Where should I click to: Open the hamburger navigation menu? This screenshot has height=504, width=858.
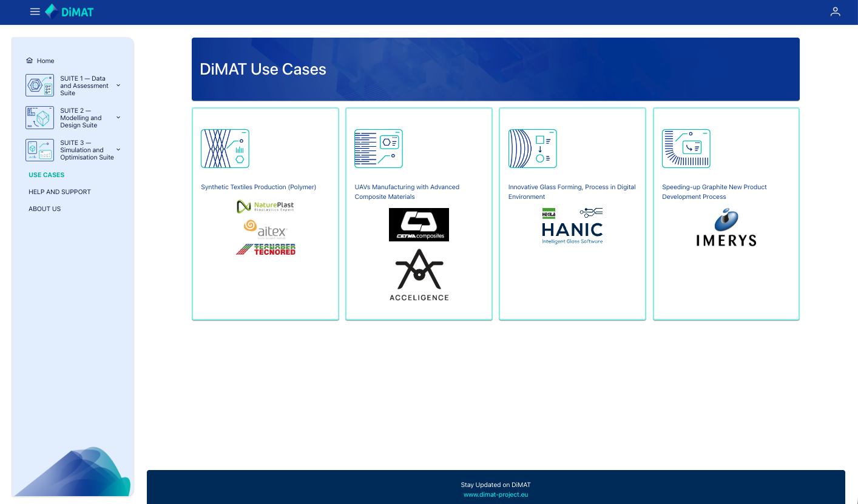(35, 12)
